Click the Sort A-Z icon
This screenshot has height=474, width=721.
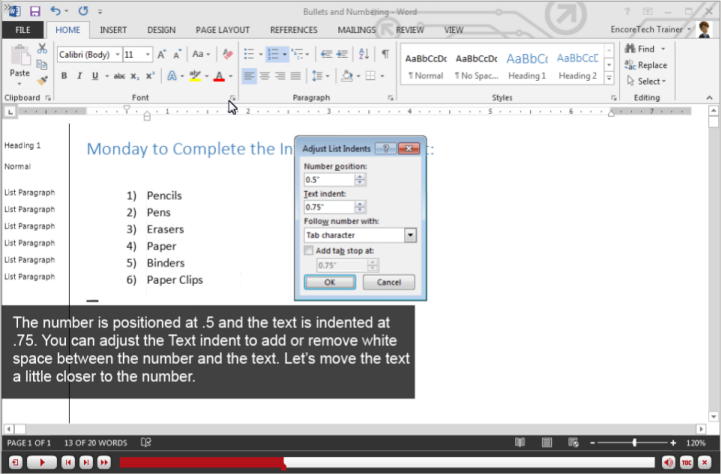coord(364,54)
